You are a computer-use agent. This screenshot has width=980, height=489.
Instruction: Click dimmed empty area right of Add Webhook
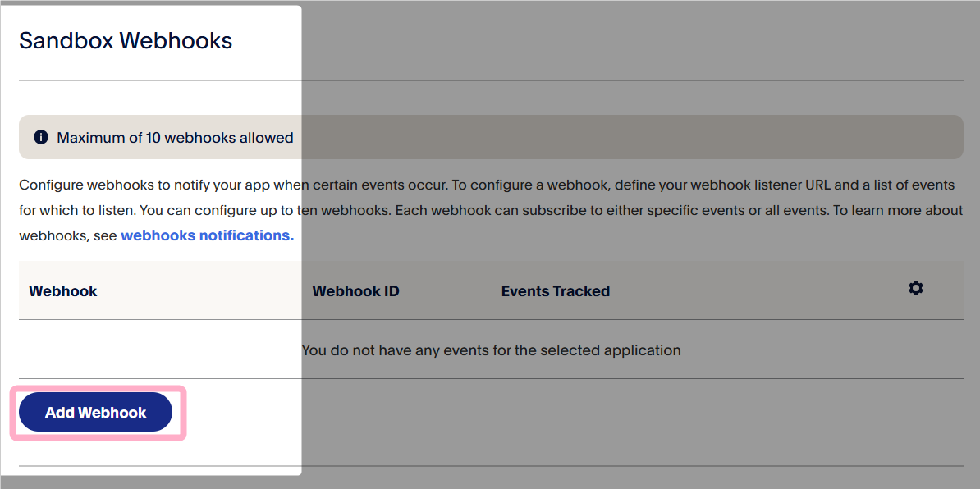(x=575, y=413)
